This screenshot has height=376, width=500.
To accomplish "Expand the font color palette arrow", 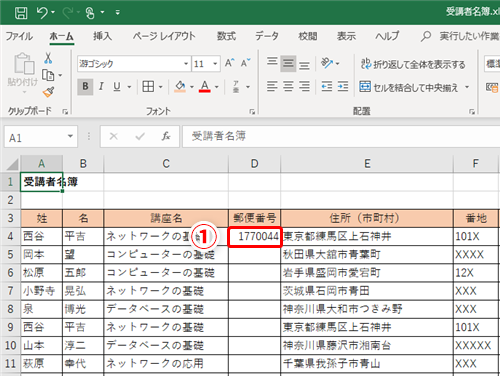I will [x=217, y=87].
